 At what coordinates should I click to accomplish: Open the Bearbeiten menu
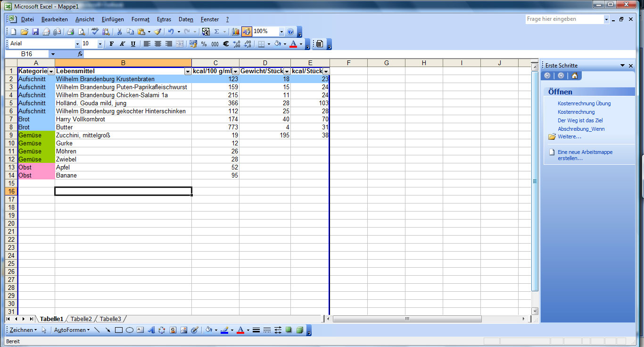point(55,19)
